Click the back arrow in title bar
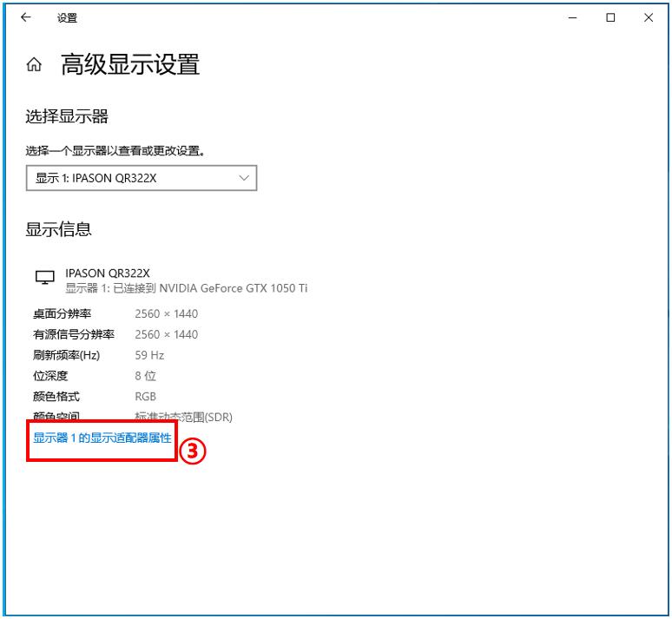Viewport: 672px width, 619px height. (x=26, y=17)
